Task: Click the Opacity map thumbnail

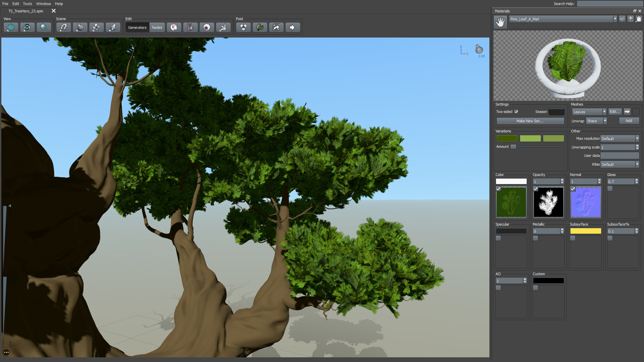Action: click(x=548, y=202)
